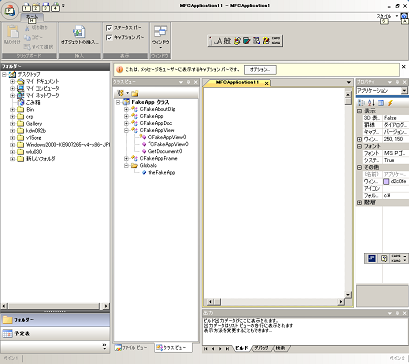This screenshot has width=409, height=364.
Task: Select the マイ ドキュメント folder
Action: point(39,81)
